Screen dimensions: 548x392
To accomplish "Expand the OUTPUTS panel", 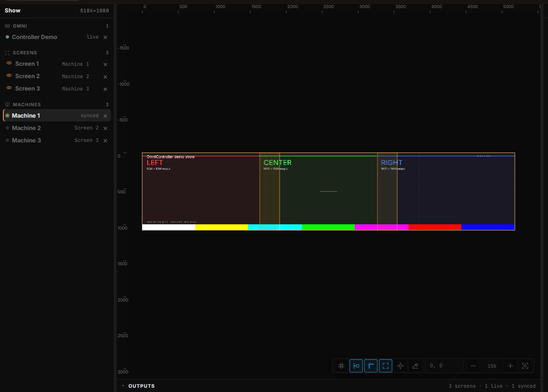I will point(139,386).
